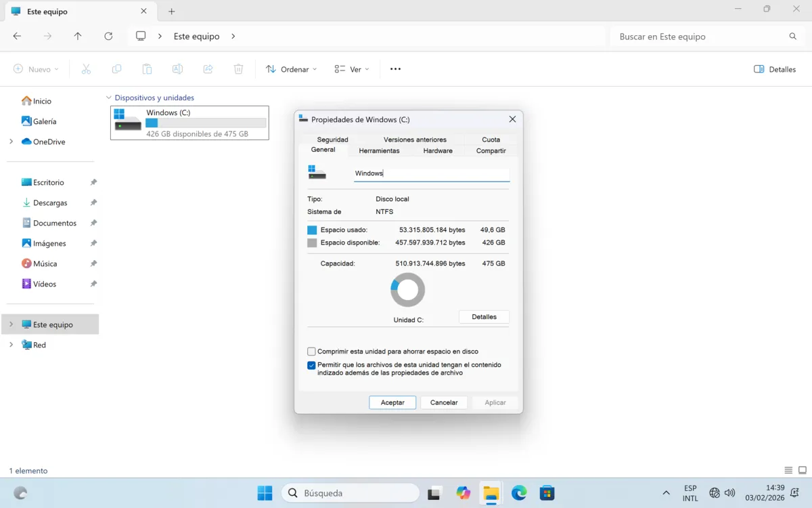This screenshot has height=508, width=812.
Task: Open Microsoft Store from the taskbar
Action: tap(547, 493)
